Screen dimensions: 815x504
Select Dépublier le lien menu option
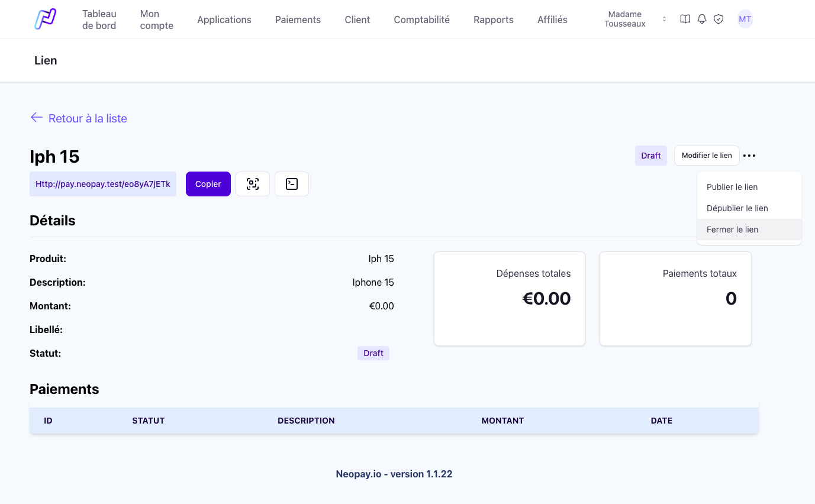(x=737, y=208)
